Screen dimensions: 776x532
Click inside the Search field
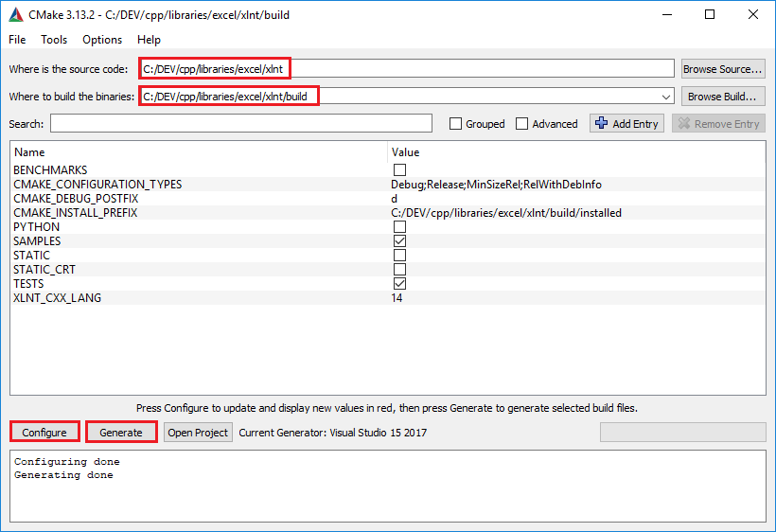tap(240, 124)
